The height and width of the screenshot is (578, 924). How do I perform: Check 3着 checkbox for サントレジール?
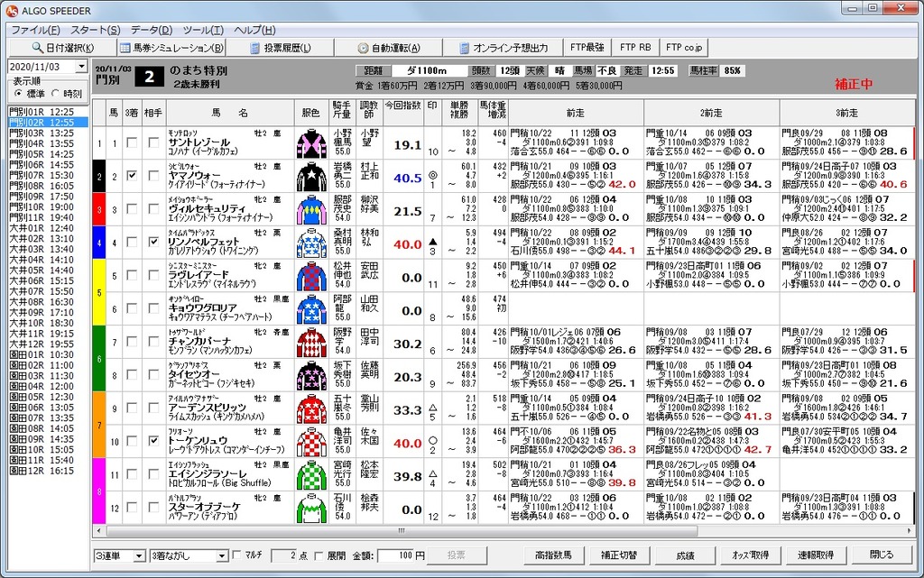pyautogui.click(x=132, y=142)
